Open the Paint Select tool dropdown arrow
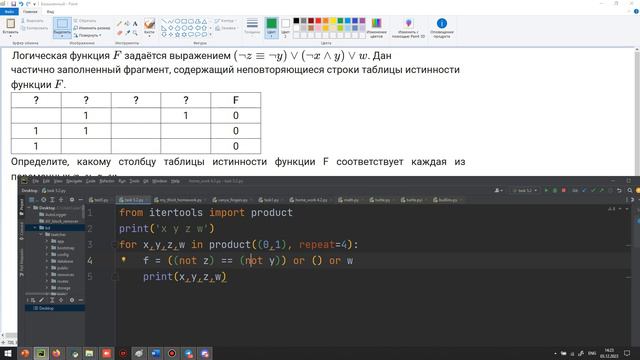Viewport: 640px width, 360px height. click(62, 36)
